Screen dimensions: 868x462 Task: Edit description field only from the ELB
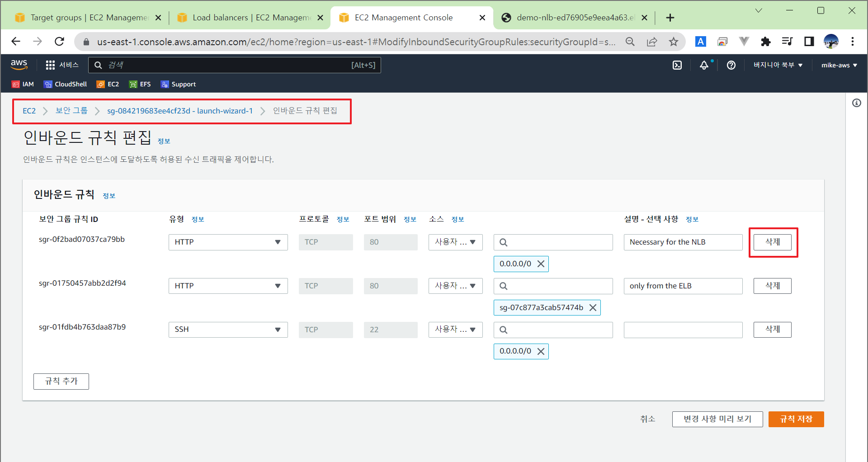(683, 286)
